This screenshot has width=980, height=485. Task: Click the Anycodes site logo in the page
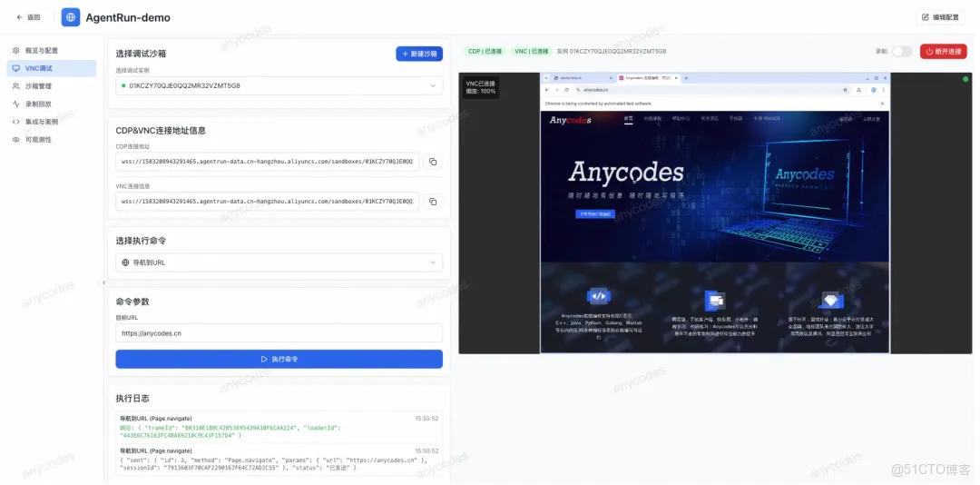pos(570,120)
